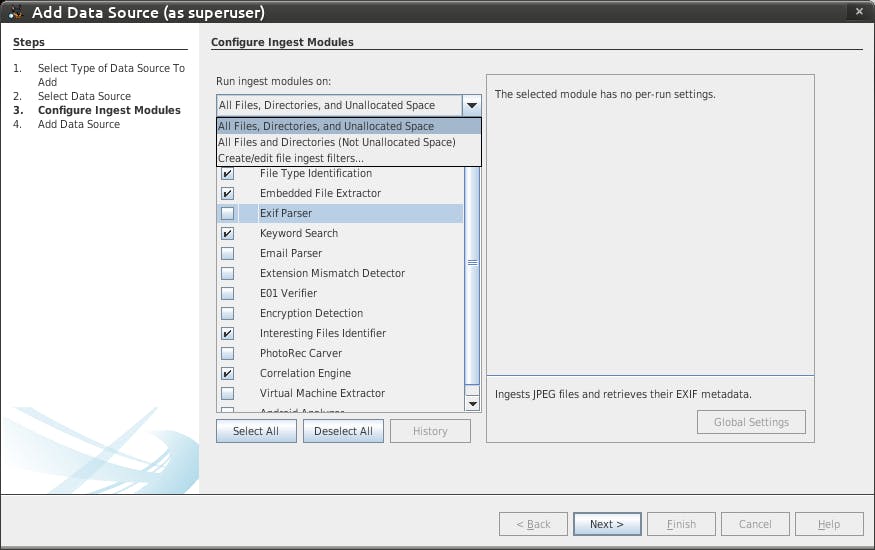Select Embedded File Extractor label
This screenshot has width=875, height=550.
click(x=320, y=194)
